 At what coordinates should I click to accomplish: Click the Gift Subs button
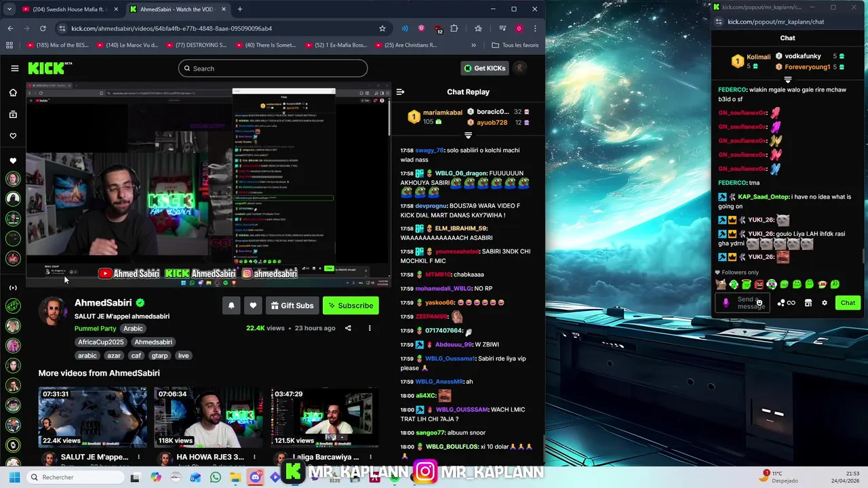pos(292,306)
